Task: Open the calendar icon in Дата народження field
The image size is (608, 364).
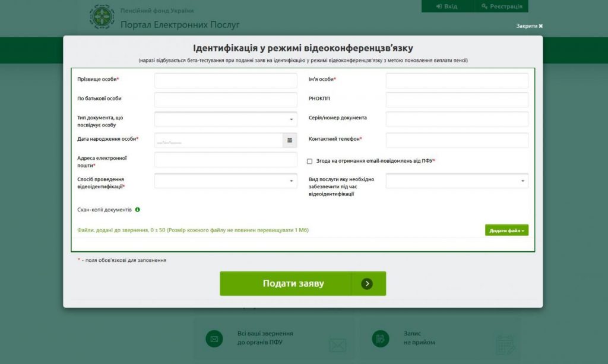Action: (x=289, y=140)
